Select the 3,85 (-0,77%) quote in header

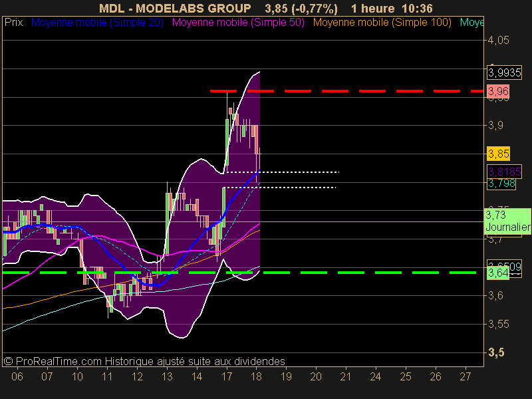click(301, 8)
